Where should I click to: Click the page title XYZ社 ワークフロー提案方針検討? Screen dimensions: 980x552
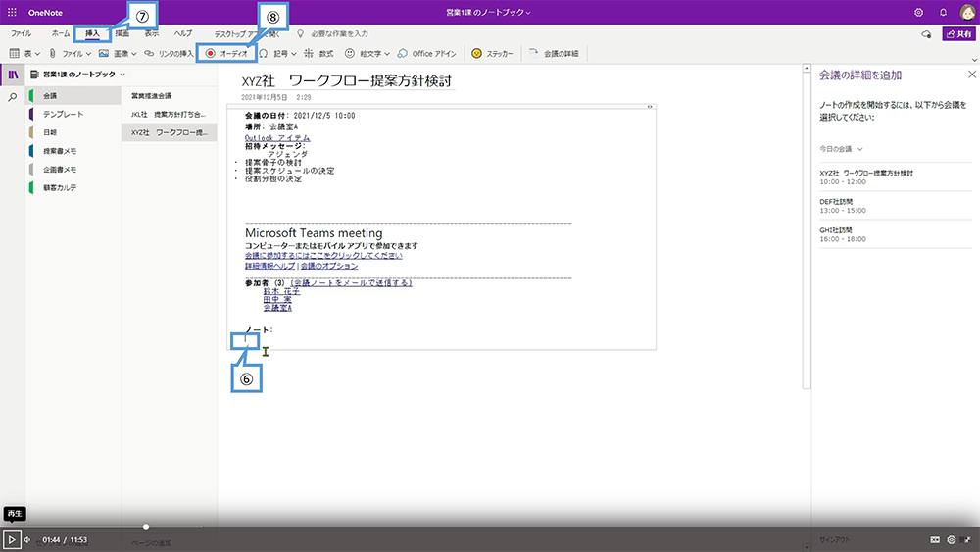pos(347,80)
